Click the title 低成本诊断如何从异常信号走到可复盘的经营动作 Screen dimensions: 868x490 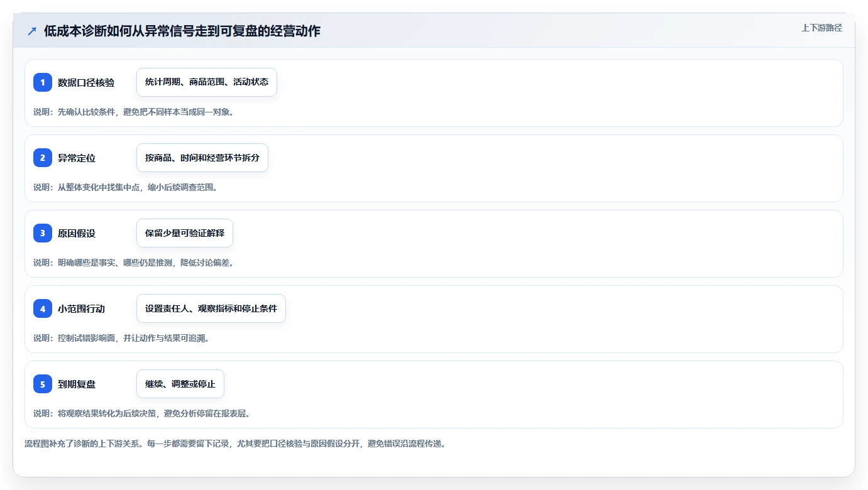[182, 31]
